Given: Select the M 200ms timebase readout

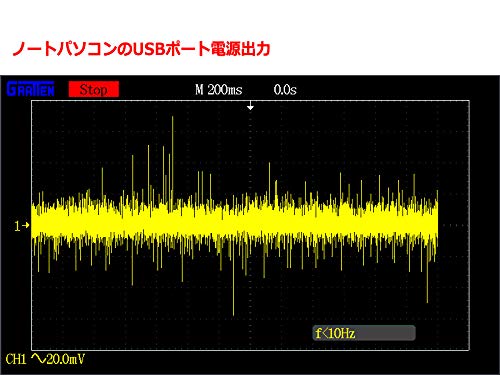Looking at the screenshot, I should tap(219, 90).
